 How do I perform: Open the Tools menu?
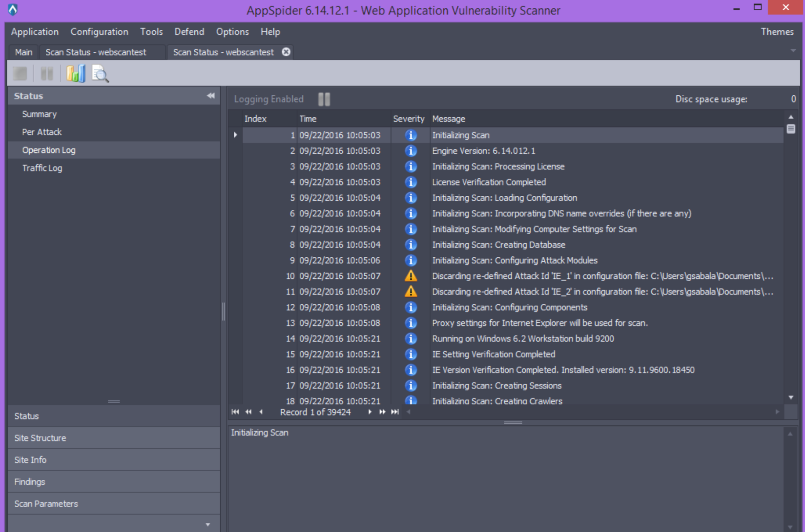coord(151,32)
